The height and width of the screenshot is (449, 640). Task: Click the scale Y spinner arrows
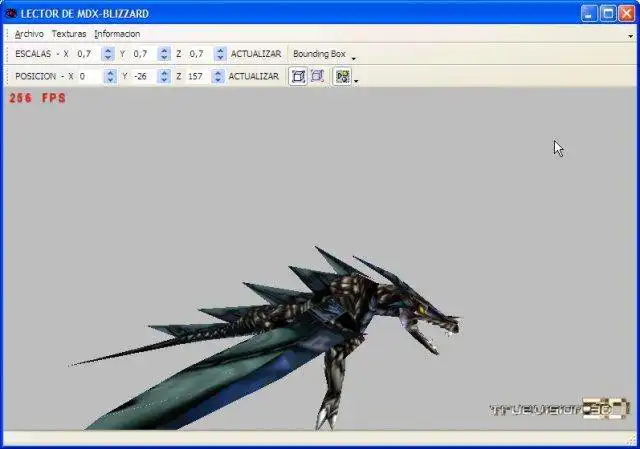point(164,54)
